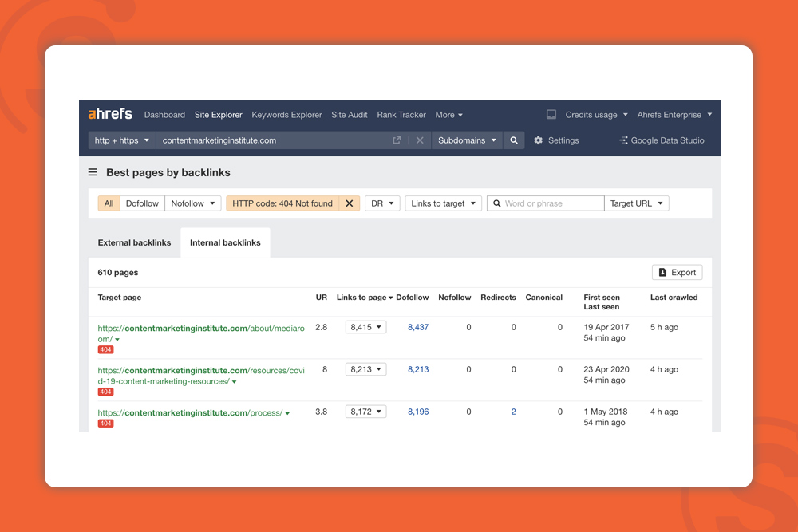798x532 pixels.
Task: Click the 2 redirects link
Action: coord(513,412)
